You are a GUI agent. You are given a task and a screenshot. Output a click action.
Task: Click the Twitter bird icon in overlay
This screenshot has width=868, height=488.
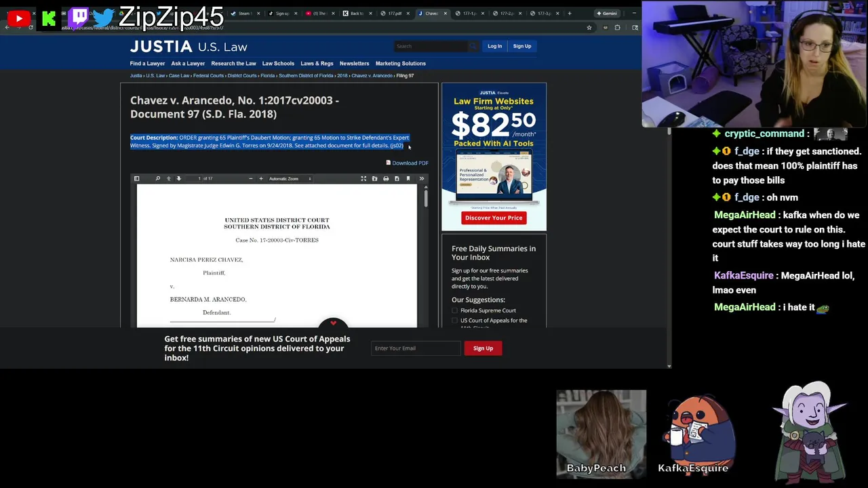[x=104, y=18]
